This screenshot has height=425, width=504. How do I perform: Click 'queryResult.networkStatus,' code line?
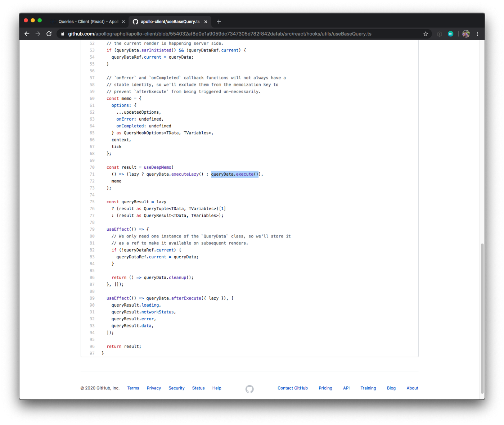pyautogui.click(x=144, y=312)
